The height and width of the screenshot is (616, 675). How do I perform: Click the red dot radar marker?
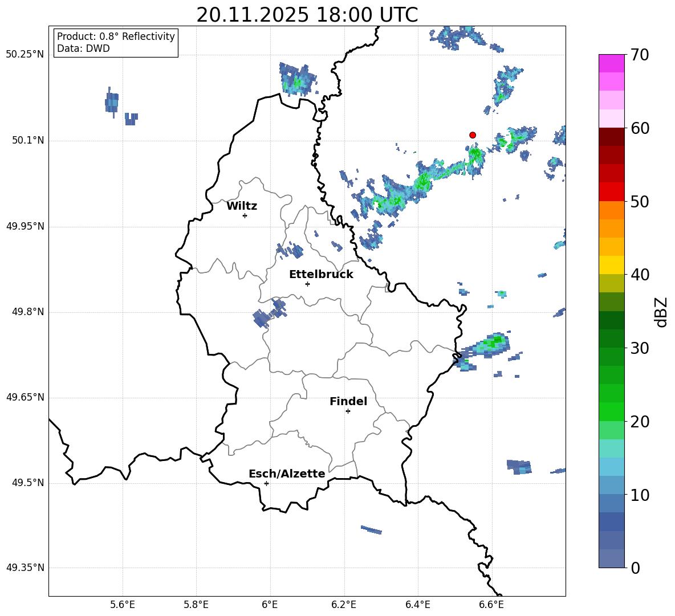tap(473, 135)
